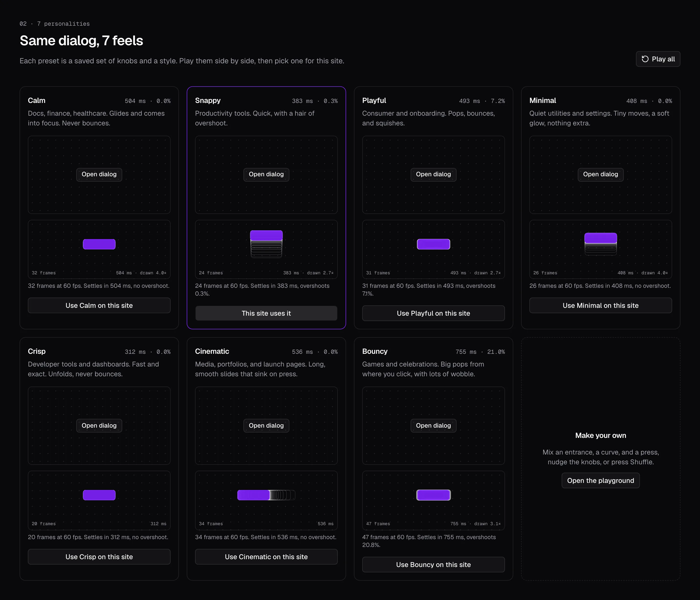The width and height of the screenshot is (700, 600).
Task: Open dialog in the Cinematic card
Action: [x=266, y=426]
